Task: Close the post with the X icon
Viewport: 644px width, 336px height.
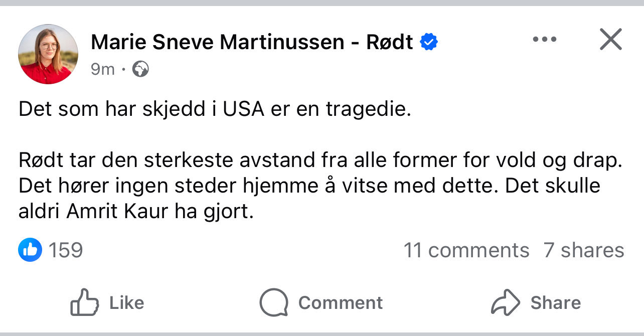Action: (610, 39)
